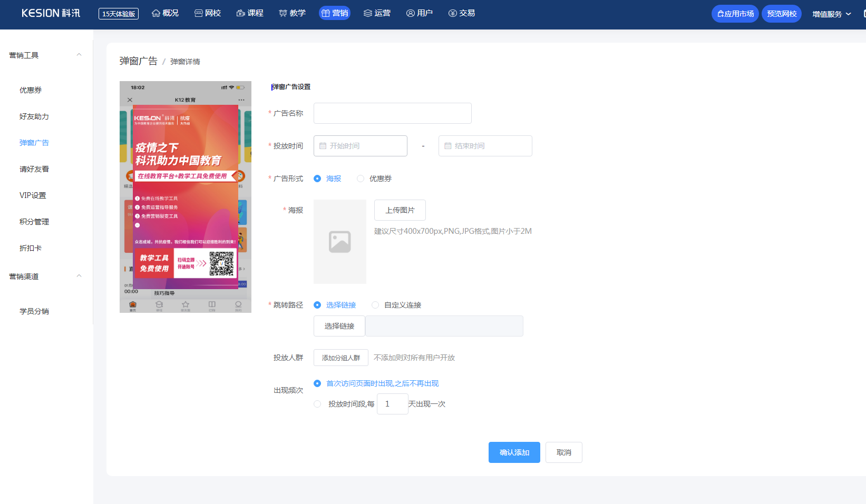Click the calendar icon in 开始时间
Screen dimensions: 866x504
323,146
